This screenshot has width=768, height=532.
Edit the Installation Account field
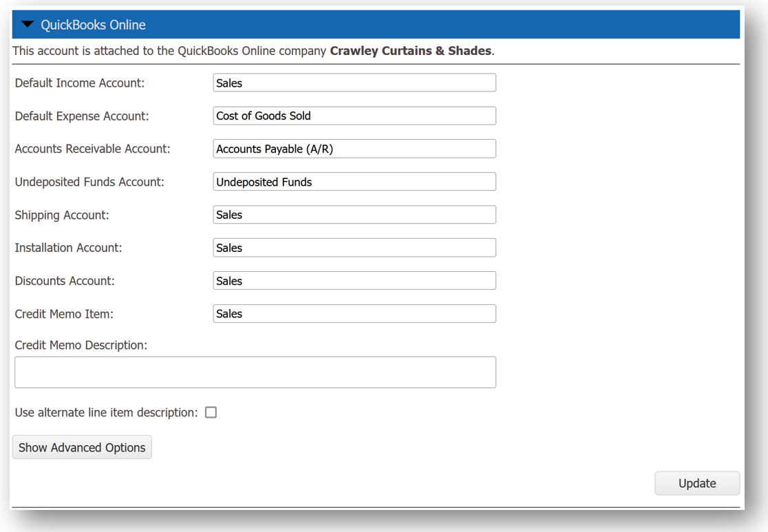(x=354, y=248)
